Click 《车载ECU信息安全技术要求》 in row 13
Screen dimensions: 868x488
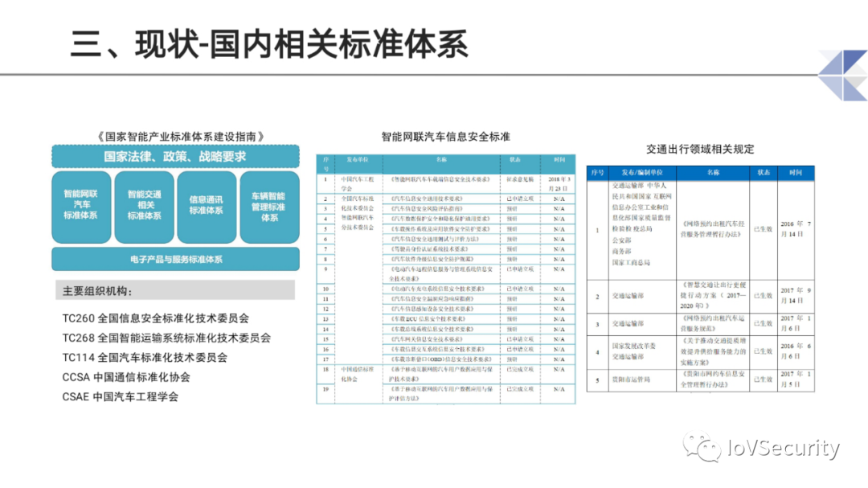pos(428,319)
